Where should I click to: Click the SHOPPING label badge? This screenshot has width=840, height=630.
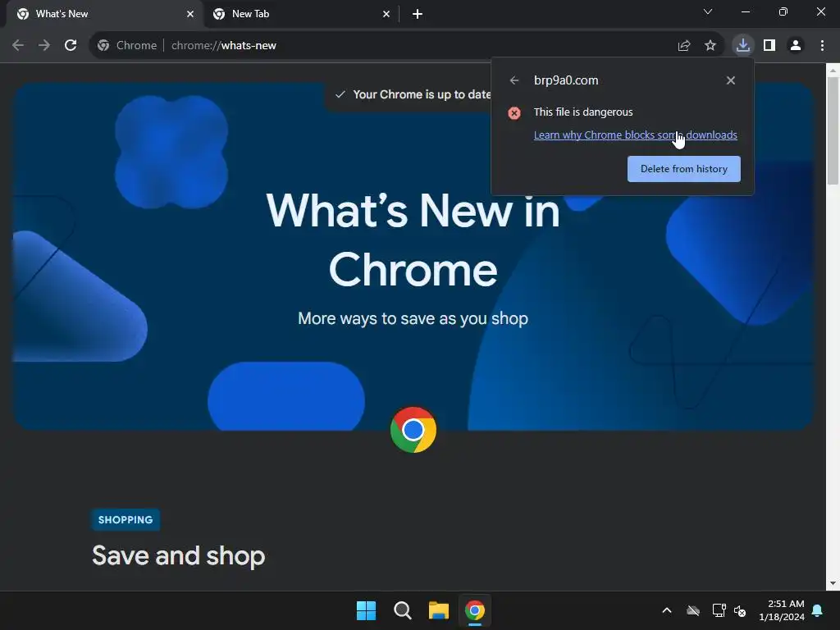126,519
